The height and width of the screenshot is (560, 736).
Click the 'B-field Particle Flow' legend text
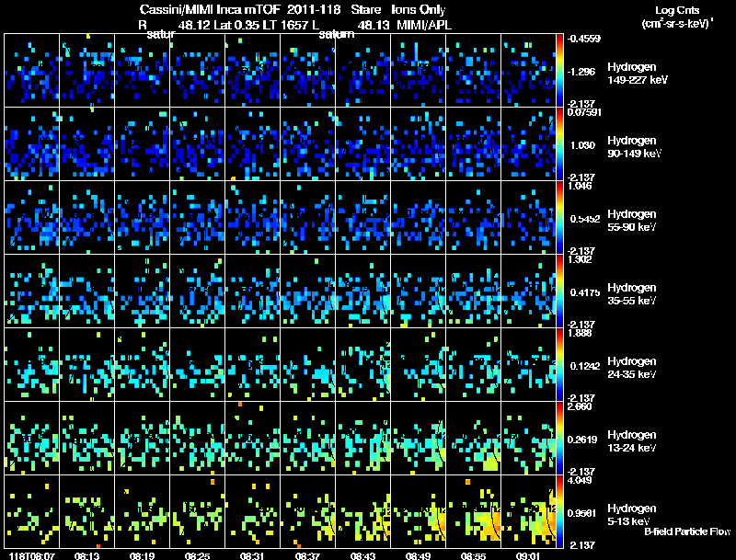click(x=687, y=531)
